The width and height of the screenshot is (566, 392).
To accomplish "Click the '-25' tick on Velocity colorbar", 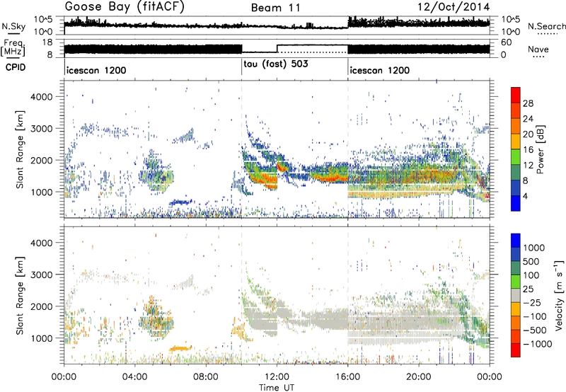I will [x=532, y=303].
